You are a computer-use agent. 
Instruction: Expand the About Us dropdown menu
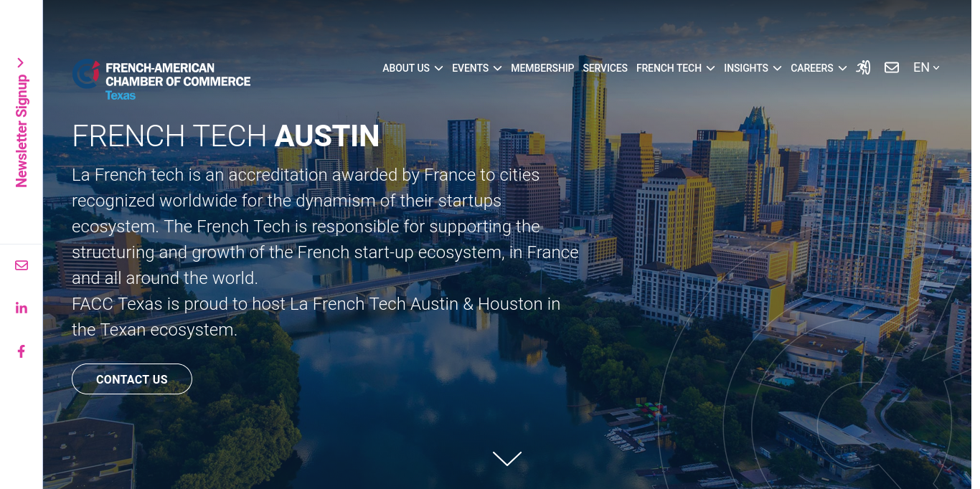[412, 68]
